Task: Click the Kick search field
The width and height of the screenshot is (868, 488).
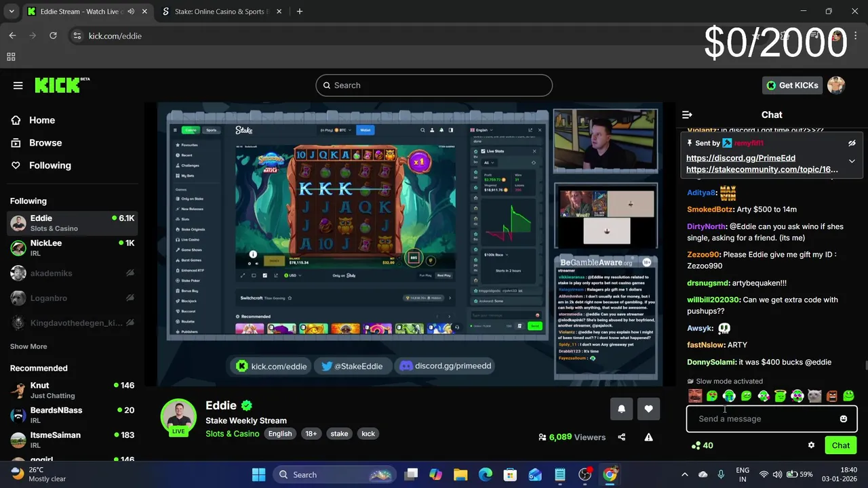Action: click(434, 85)
